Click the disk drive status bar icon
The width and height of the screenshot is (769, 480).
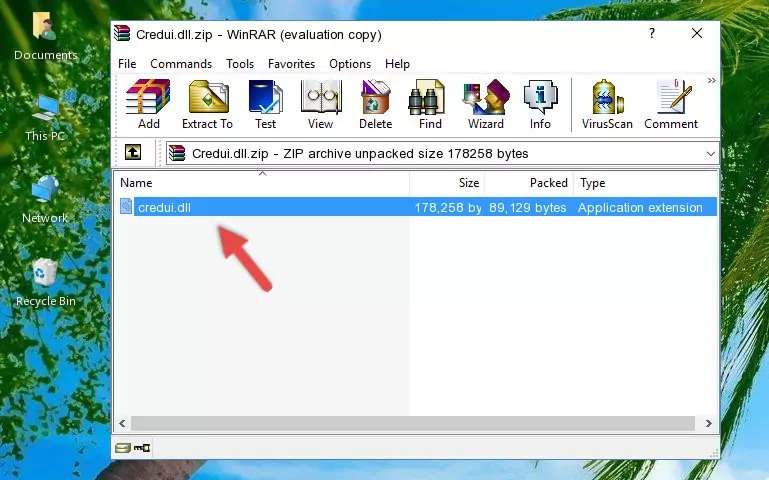point(123,448)
